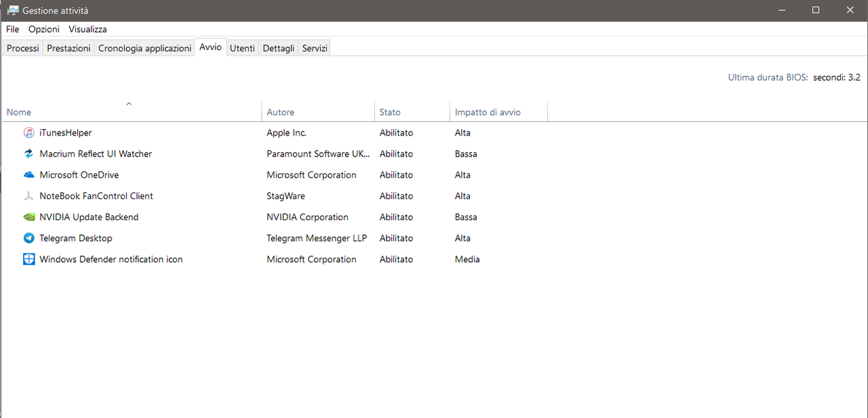Open the File menu
The width and height of the screenshot is (868, 418).
(x=13, y=29)
